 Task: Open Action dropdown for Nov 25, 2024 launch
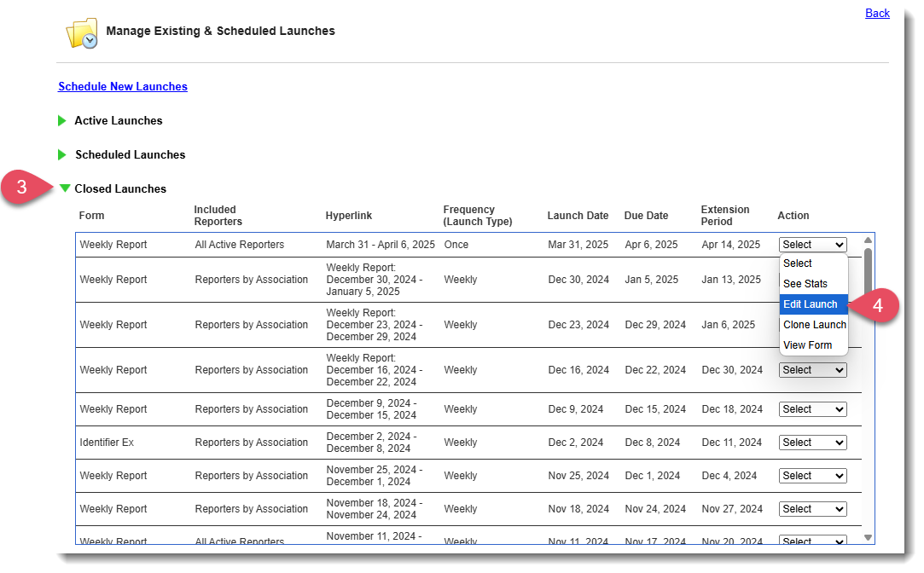[x=812, y=476]
